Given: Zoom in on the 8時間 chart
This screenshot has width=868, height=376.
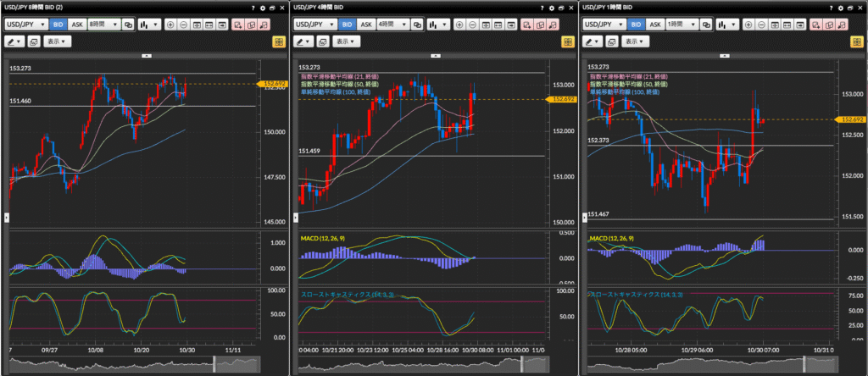Looking at the screenshot, I should 170,25.
